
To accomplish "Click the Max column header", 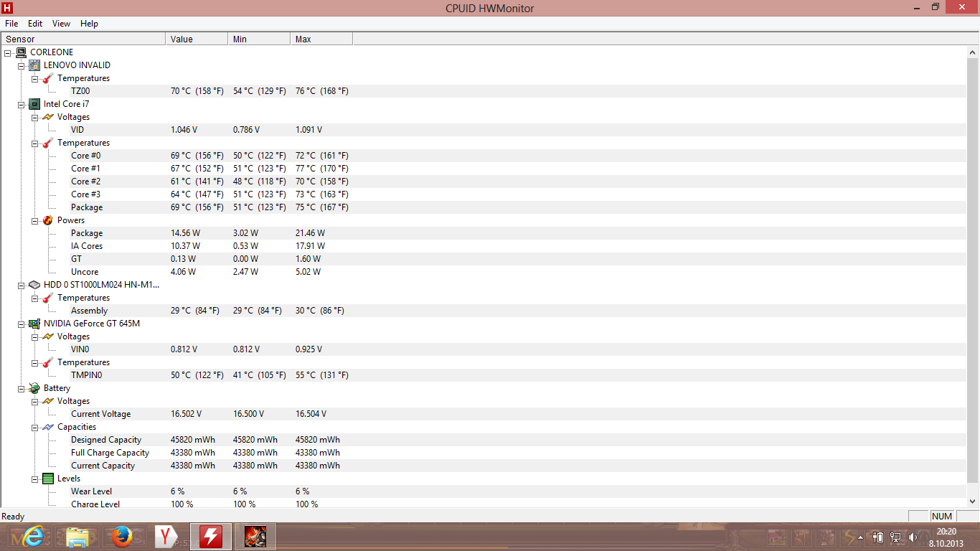I will [321, 39].
